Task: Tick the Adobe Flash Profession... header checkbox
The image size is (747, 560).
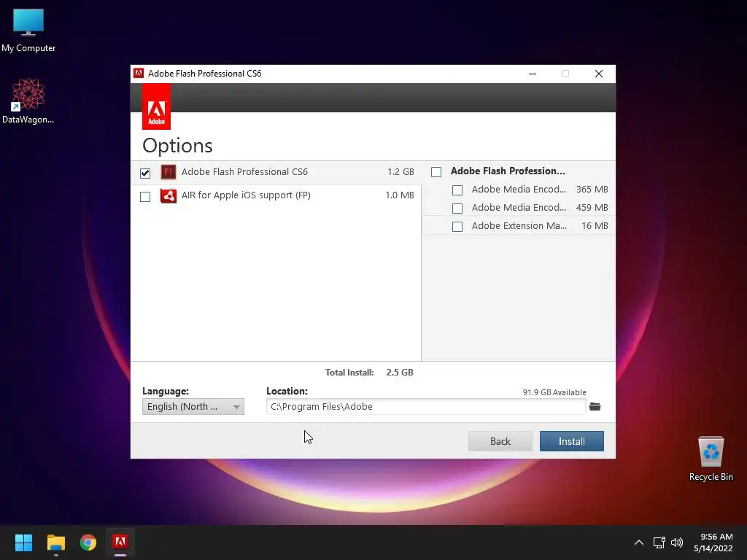Action: 436,172
